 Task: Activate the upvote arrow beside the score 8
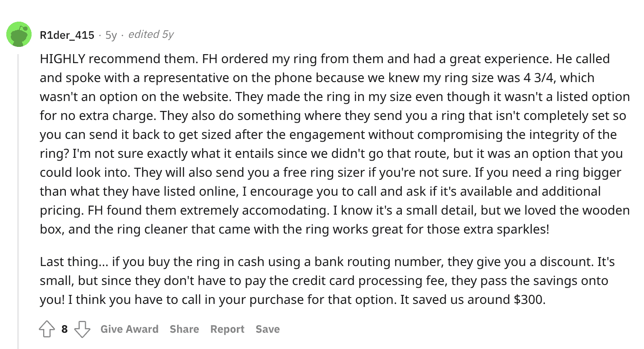click(x=46, y=329)
